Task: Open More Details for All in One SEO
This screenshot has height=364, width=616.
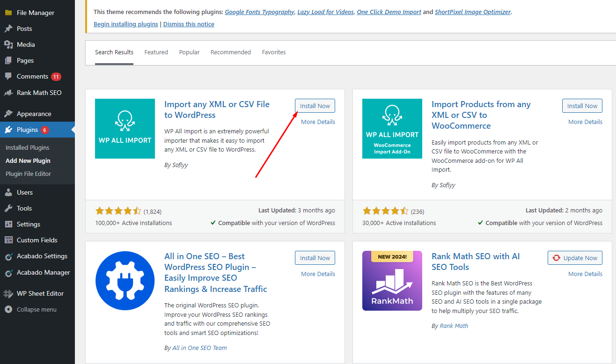Action: 318,274
